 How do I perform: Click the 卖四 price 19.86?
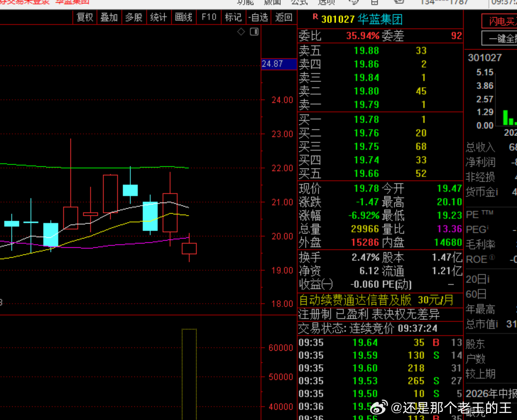(x=366, y=64)
